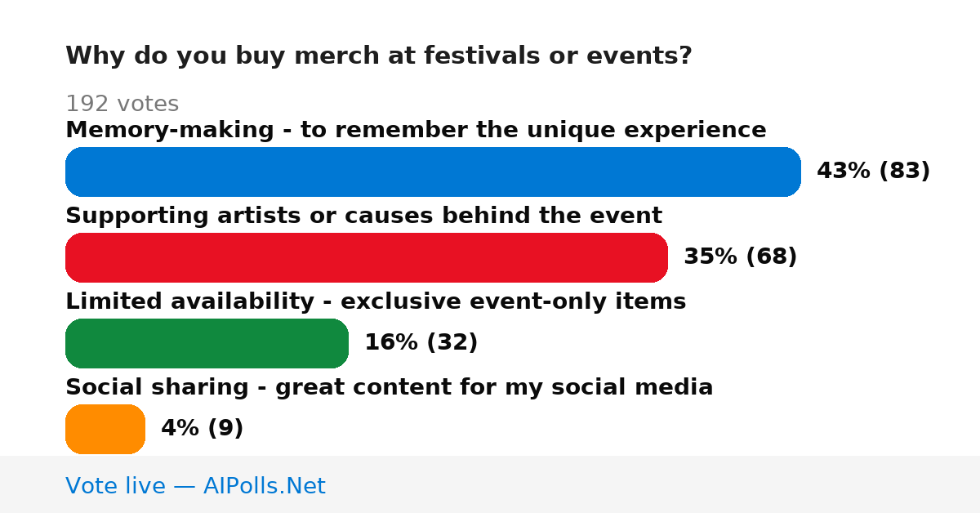Select the Supporting artists or causes label

363,216
